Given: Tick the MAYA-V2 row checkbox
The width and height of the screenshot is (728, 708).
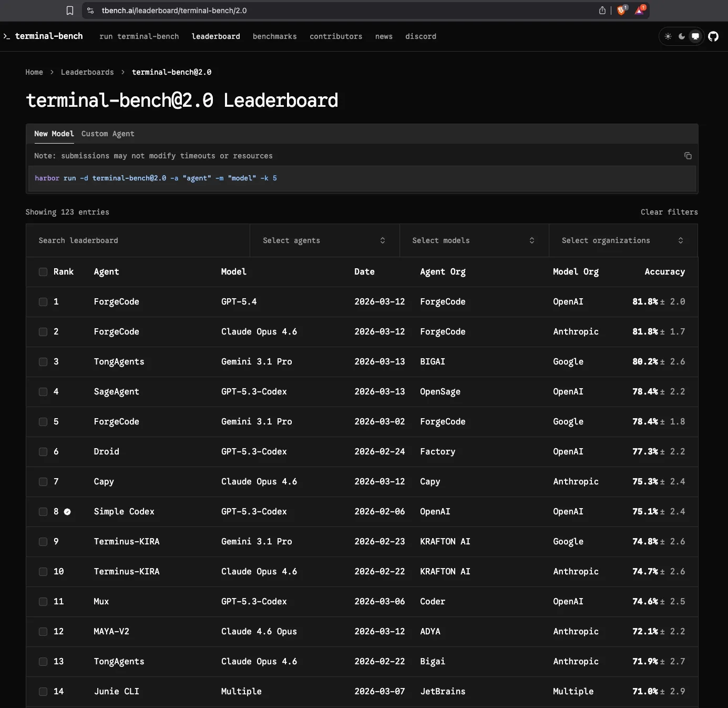Looking at the screenshot, I should click(x=43, y=632).
